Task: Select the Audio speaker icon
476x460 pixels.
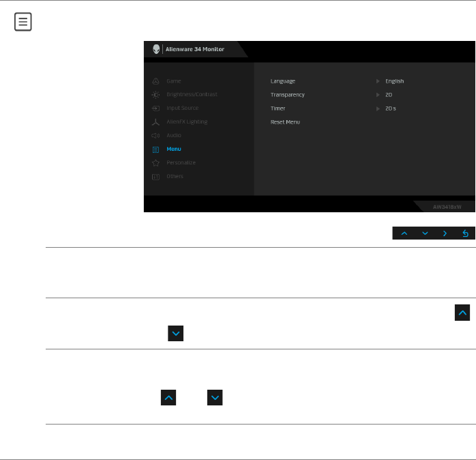Action: tap(155, 136)
